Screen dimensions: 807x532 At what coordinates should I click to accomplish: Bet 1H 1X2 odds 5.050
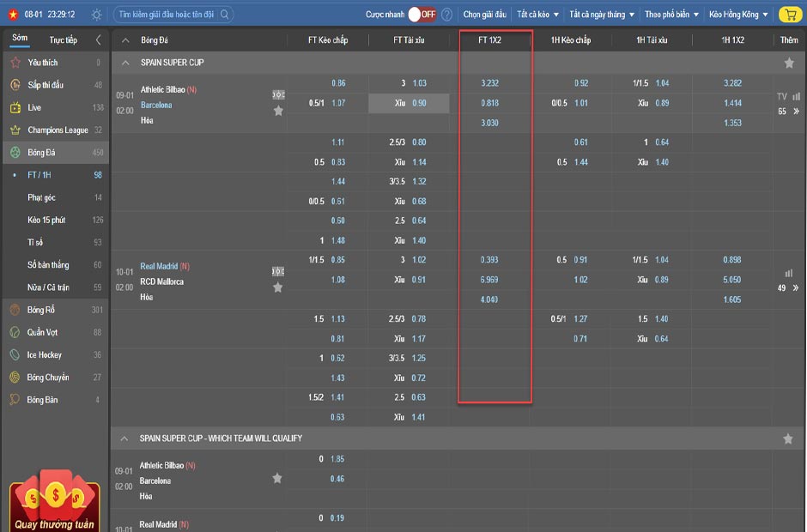[731, 280]
